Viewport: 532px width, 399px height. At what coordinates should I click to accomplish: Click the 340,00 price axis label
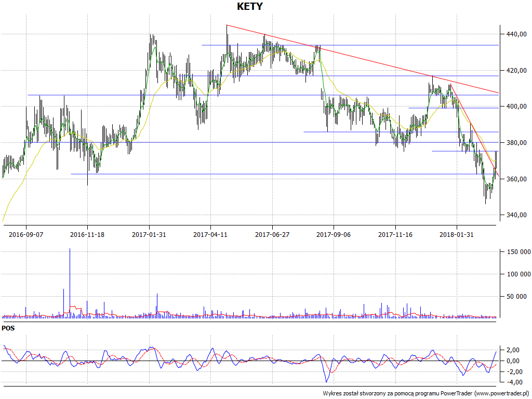(x=516, y=215)
